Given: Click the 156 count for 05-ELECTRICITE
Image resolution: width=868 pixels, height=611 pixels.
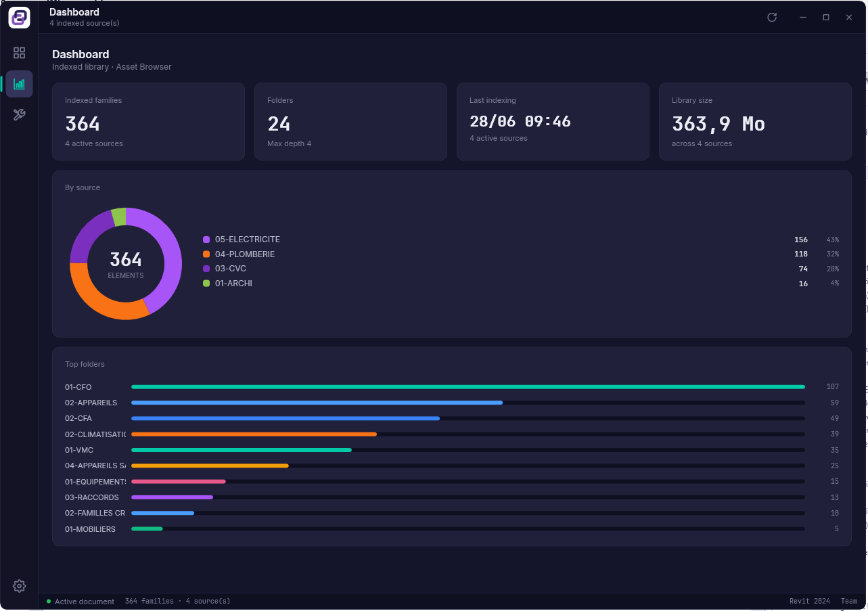Looking at the screenshot, I should (x=801, y=240).
